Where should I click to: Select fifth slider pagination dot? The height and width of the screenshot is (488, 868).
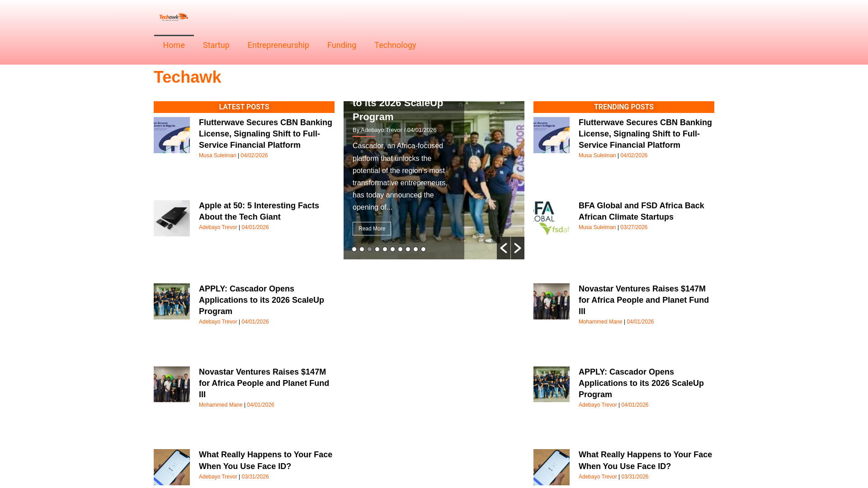pyautogui.click(x=385, y=249)
